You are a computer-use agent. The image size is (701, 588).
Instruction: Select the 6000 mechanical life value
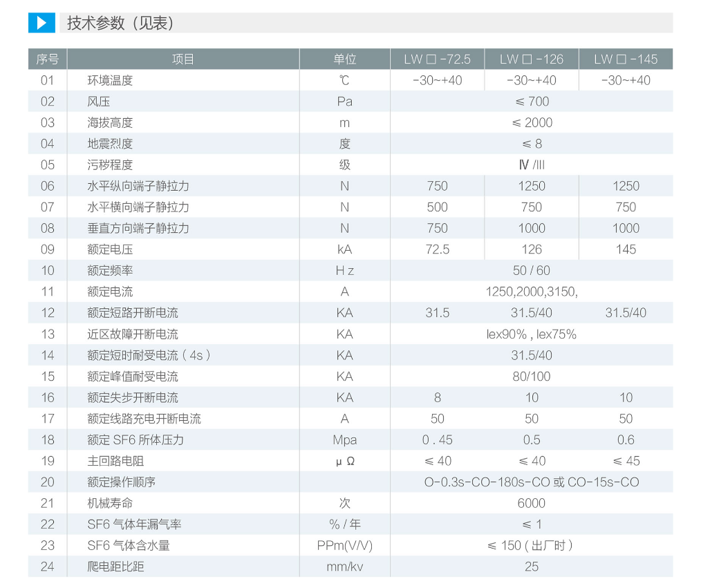(x=531, y=503)
